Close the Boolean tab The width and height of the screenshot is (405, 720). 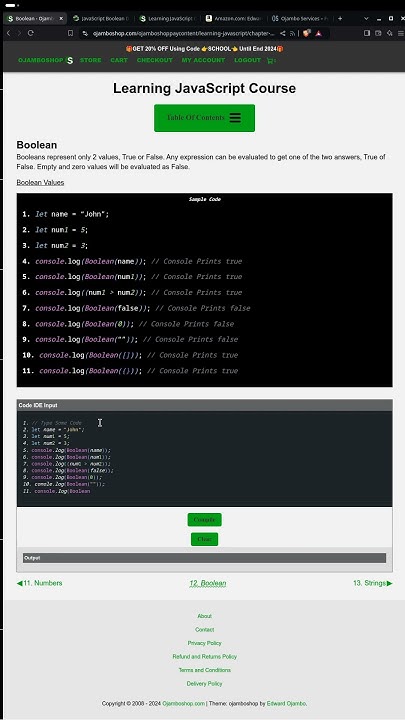[x=61, y=18]
